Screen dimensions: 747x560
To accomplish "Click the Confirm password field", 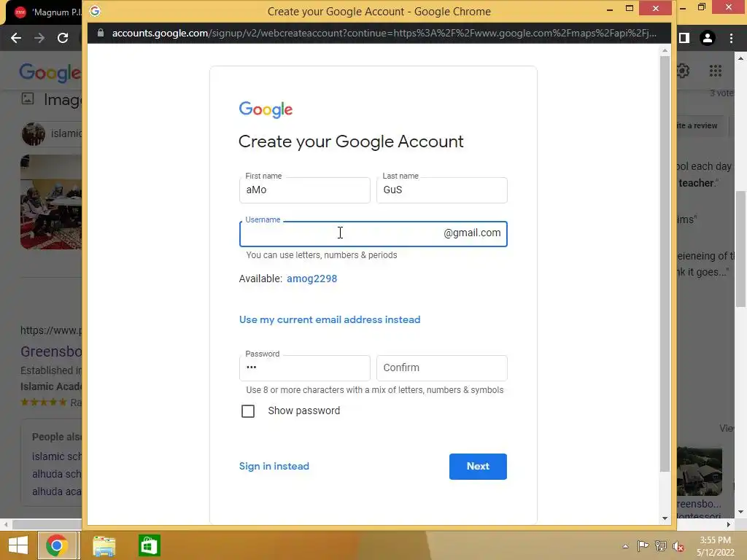I will coord(441,368).
